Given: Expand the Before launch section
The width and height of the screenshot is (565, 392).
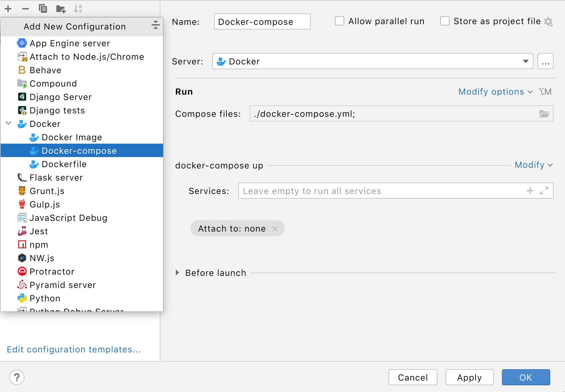Looking at the screenshot, I should pyautogui.click(x=177, y=273).
